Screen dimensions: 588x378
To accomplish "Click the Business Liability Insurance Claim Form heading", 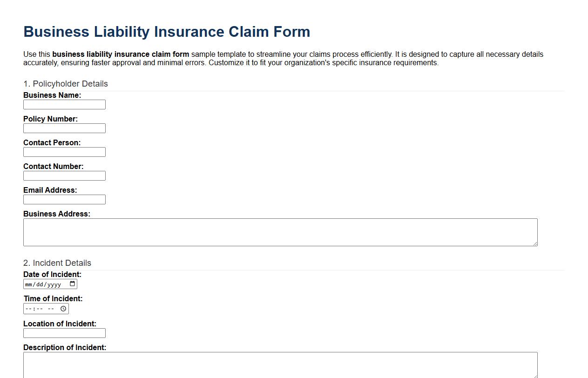I will tap(167, 32).
